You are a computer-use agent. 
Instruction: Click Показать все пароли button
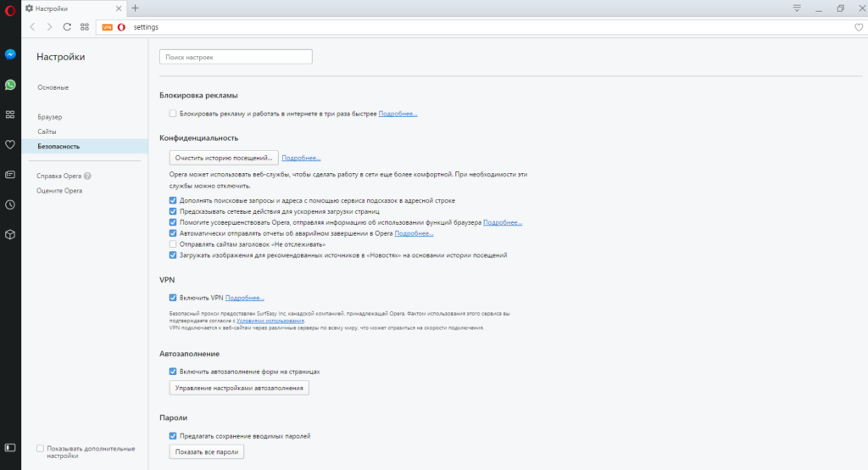(207, 452)
